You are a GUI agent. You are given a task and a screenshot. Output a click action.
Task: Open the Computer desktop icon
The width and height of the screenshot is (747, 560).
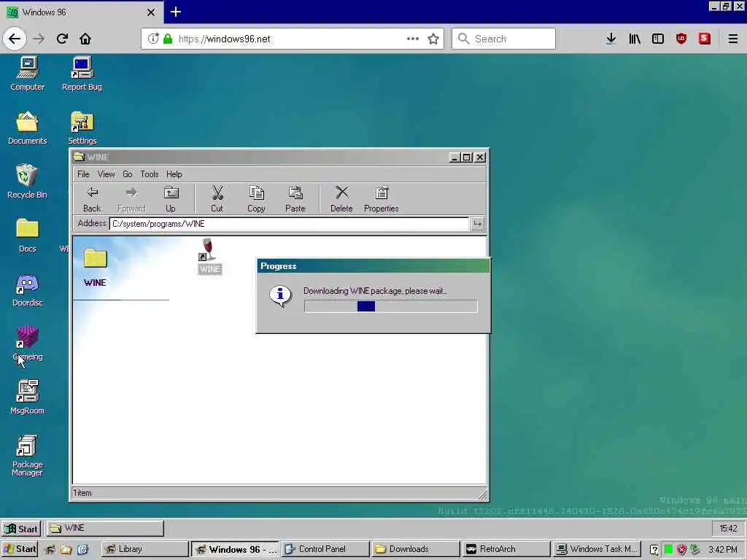28,74
